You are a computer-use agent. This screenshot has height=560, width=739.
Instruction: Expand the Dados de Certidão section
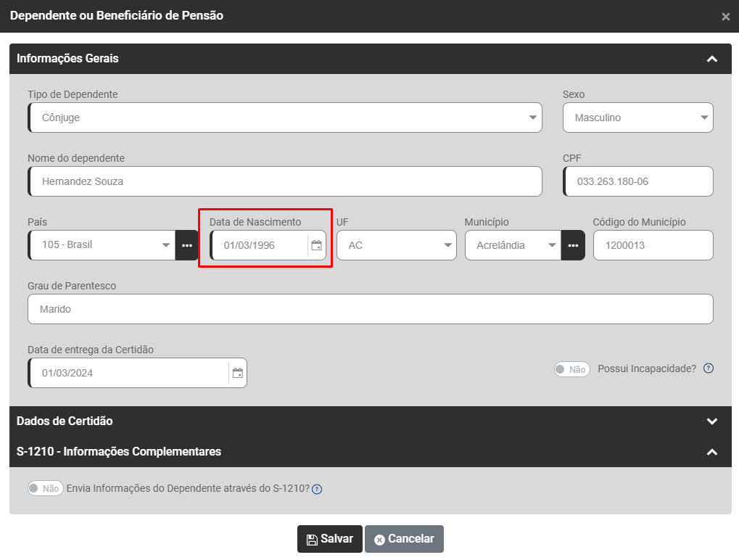coord(711,421)
